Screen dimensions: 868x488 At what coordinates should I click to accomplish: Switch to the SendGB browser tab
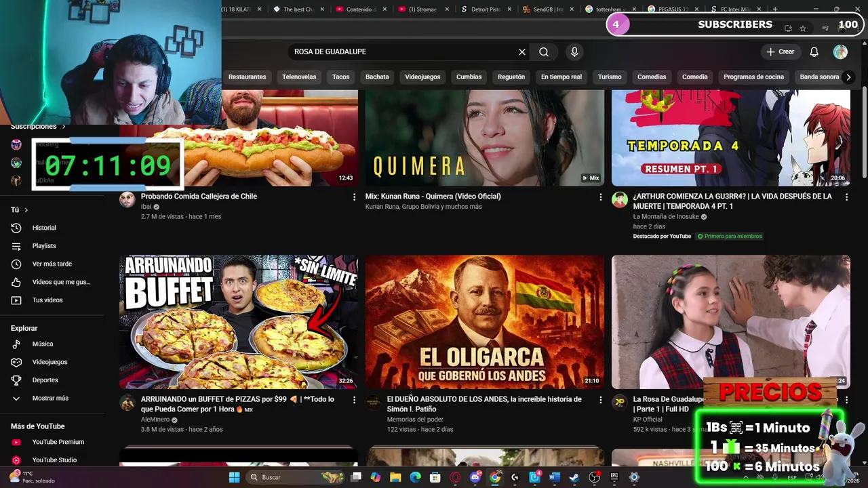pos(548,9)
